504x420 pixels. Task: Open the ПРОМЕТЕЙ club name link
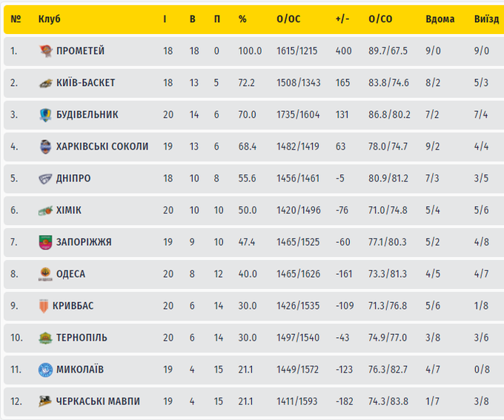tap(80, 51)
